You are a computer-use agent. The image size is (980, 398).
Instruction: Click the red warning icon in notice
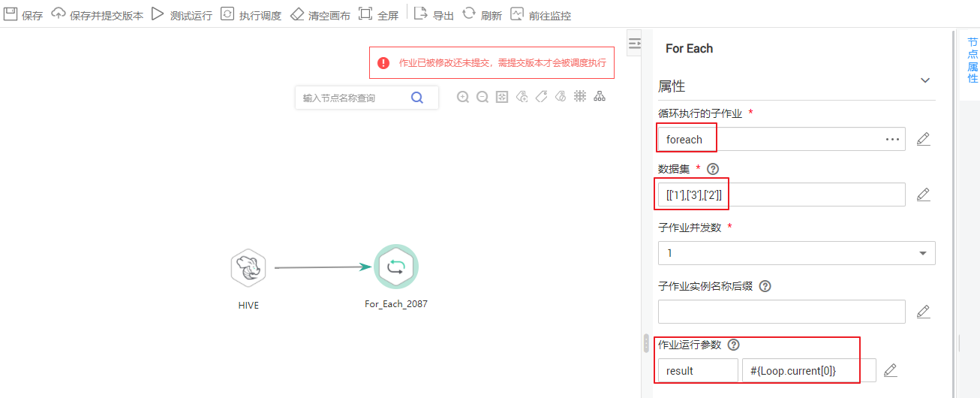coord(383,63)
